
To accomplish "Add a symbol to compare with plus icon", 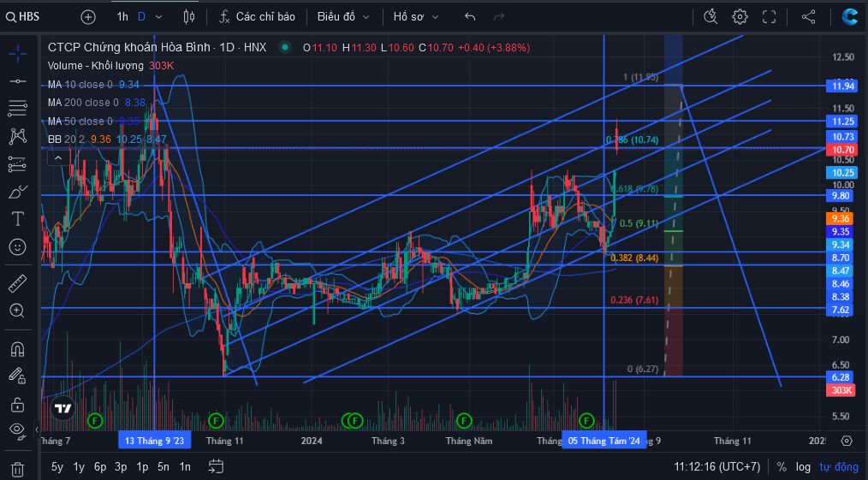I will tap(88, 17).
